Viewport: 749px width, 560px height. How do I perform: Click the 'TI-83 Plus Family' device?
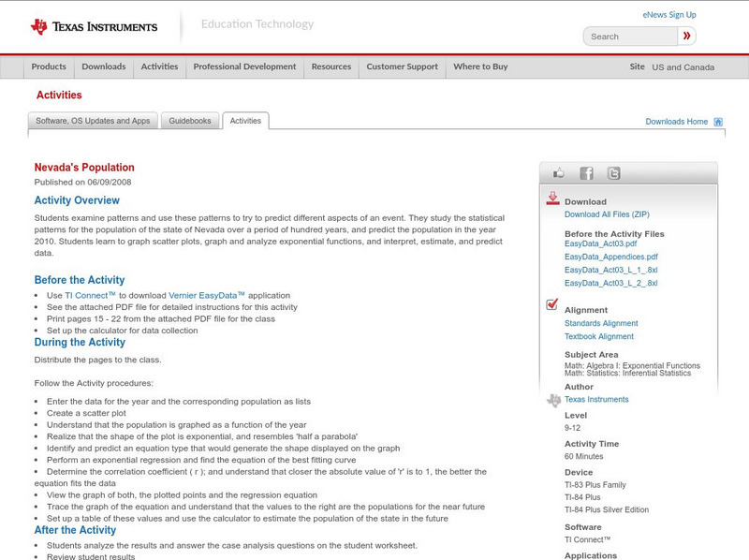[595, 485]
